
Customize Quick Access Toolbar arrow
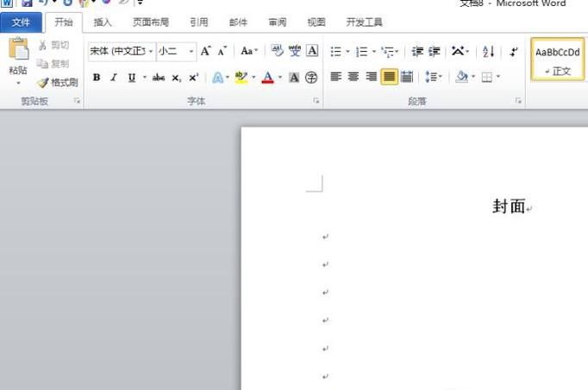point(140,3)
